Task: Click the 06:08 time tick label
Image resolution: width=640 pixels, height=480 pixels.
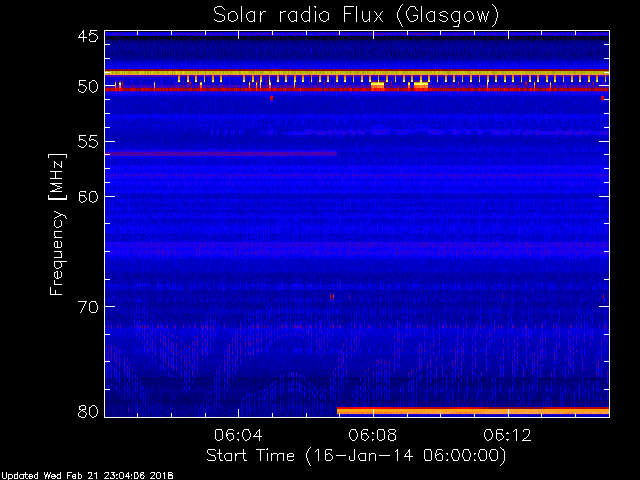Action: click(373, 435)
